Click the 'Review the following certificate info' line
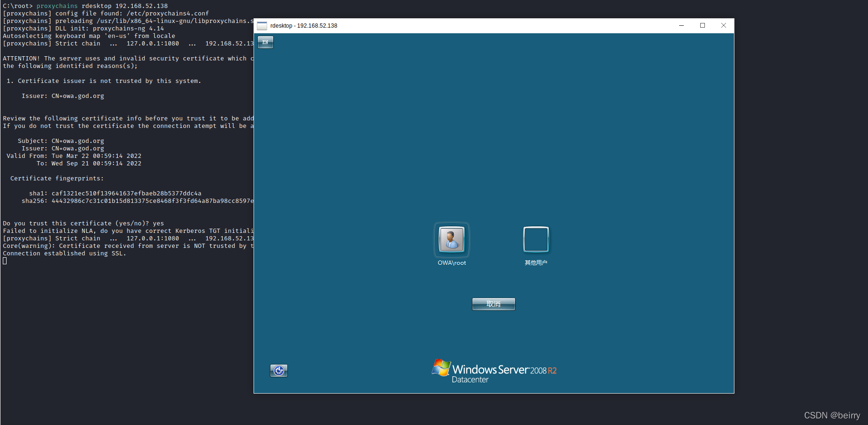Image resolution: width=868 pixels, height=425 pixels. (128, 119)
